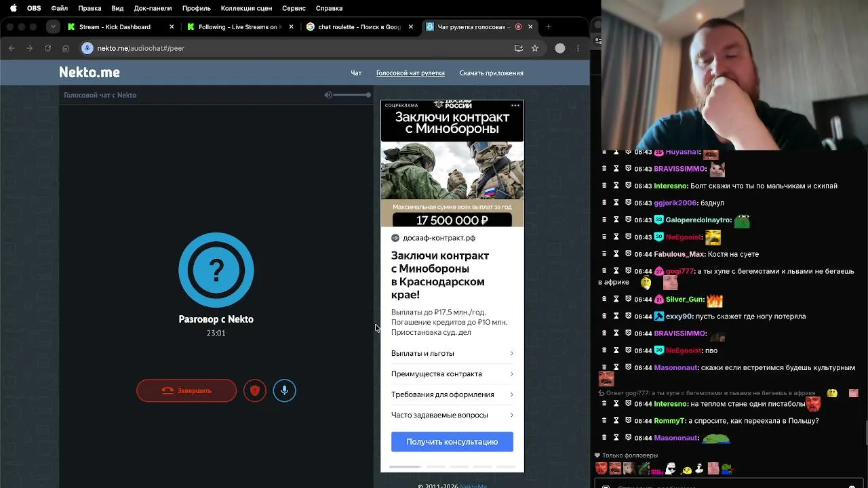Open Galoperedolnaytro's username in chat

click(x=698, y=220)
